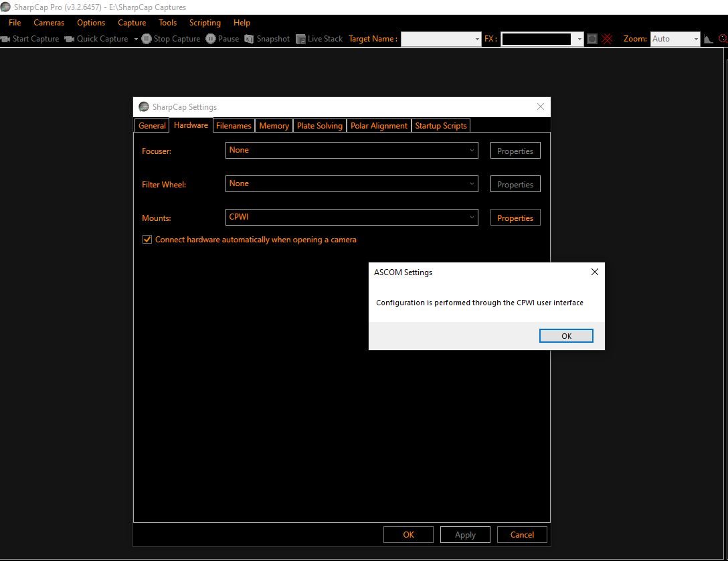Click Apply in the SharpCap Settings dialog
The height and width of the screenshot is (561, 728).
(465, 534)
